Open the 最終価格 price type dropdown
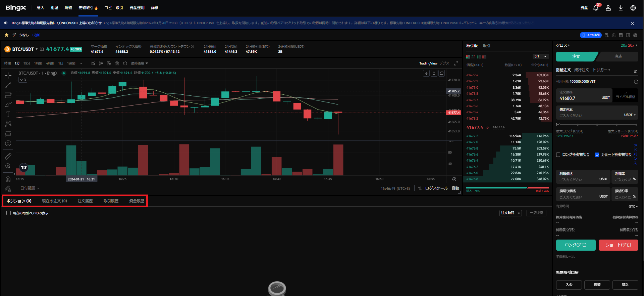Screen dimensions: 644x296 pos(139,64)
